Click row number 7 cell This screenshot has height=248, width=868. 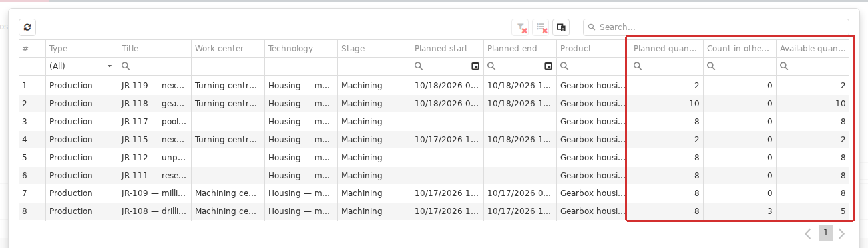32,193
